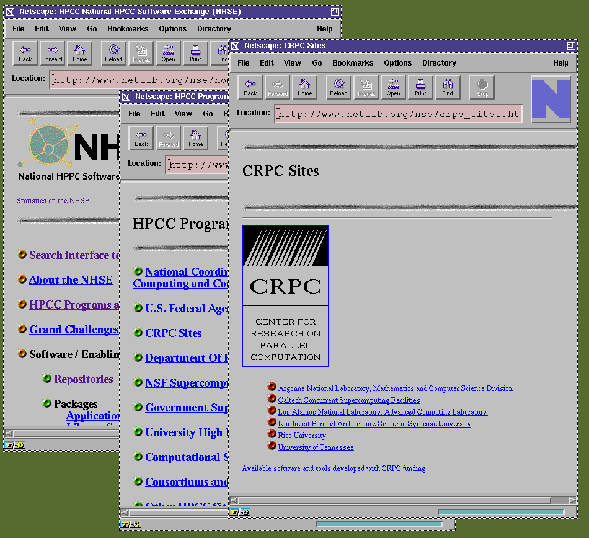This screenshot has width=589, height=538.
Task: Click security icon in HPCC Programs status bar
Action: 130,524
